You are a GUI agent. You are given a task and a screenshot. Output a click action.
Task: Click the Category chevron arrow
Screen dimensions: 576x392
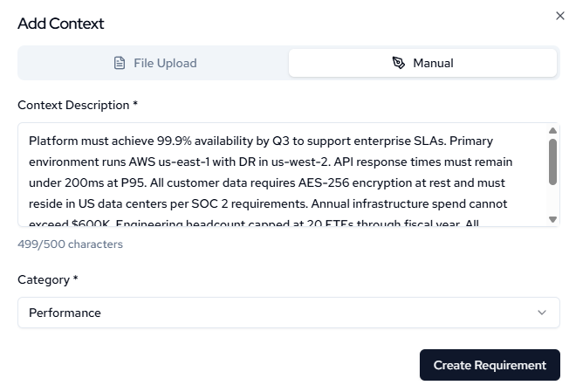[x=542, y=313]
